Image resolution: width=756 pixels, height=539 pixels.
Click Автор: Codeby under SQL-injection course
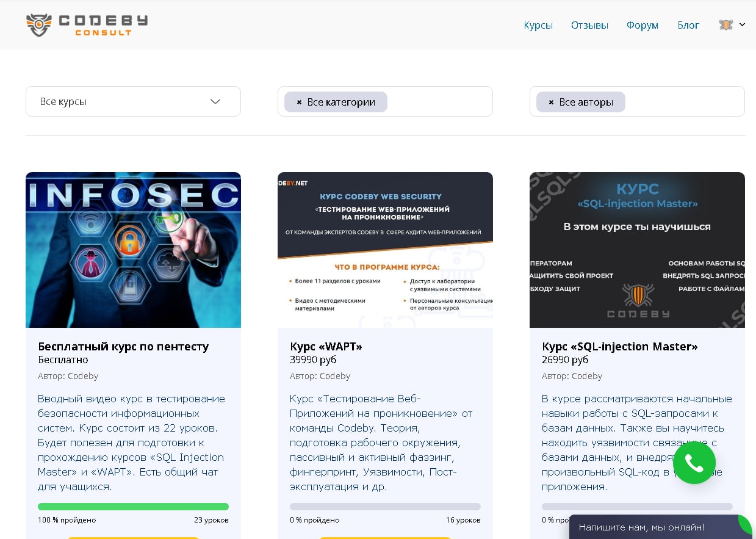(x=572, y=376)
